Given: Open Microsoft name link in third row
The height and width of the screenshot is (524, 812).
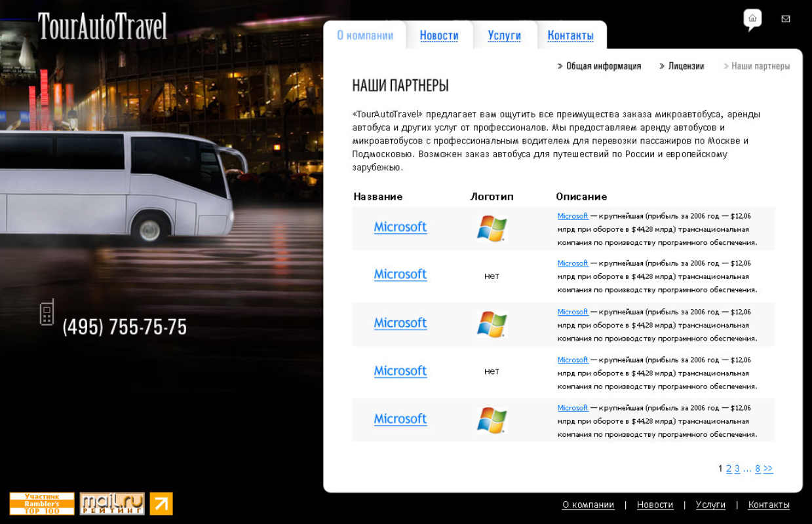Looking at the screenshot, I should (x=400, y=323).
